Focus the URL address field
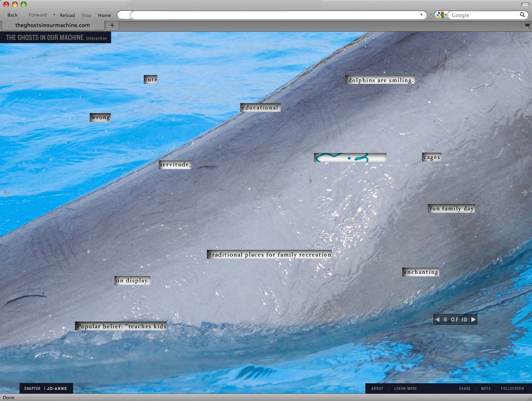532x401 pixels. 275,15
